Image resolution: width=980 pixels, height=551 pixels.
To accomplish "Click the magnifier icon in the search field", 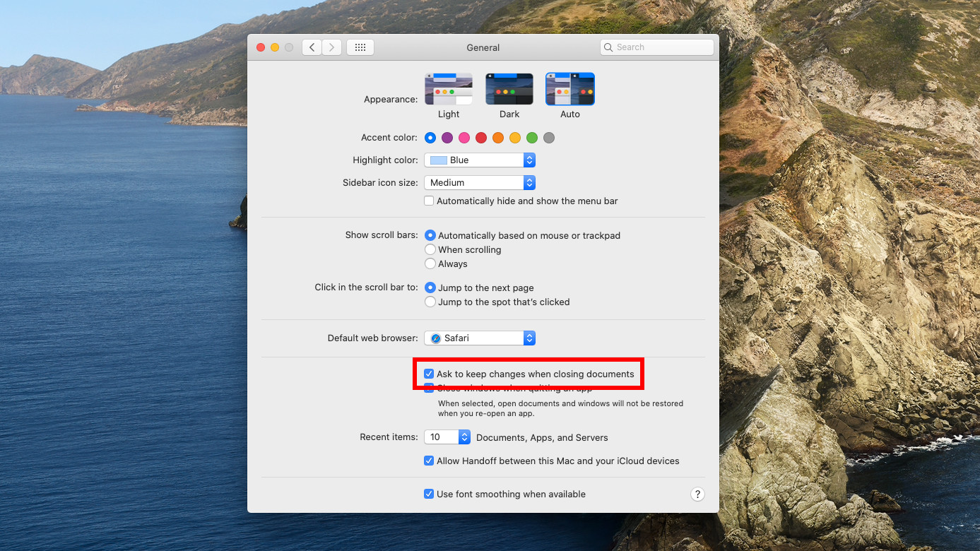I will pyautogui.click(x=609, y=47).
